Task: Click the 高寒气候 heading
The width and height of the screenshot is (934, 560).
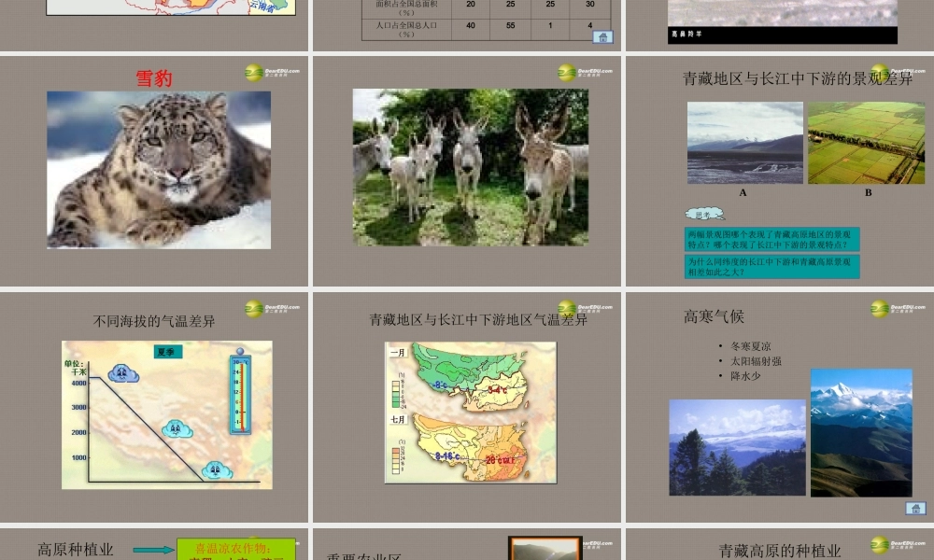Action: [714, 316]
